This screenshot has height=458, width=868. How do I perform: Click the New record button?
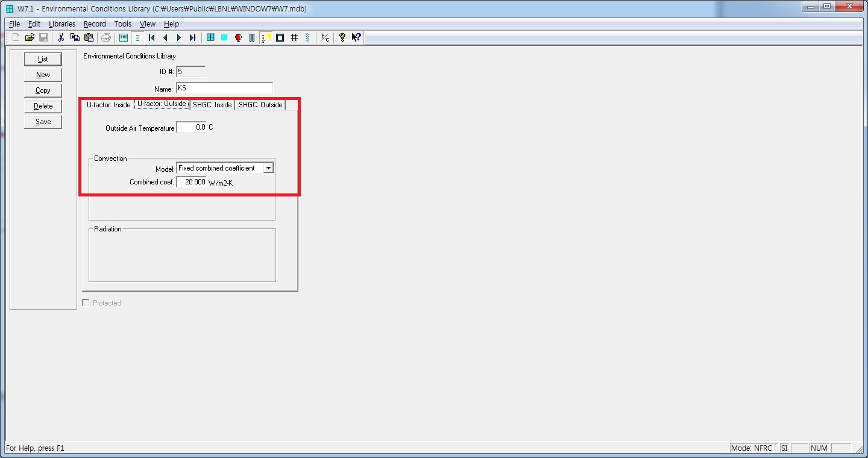pyautogui.click(x=43, y=75)
